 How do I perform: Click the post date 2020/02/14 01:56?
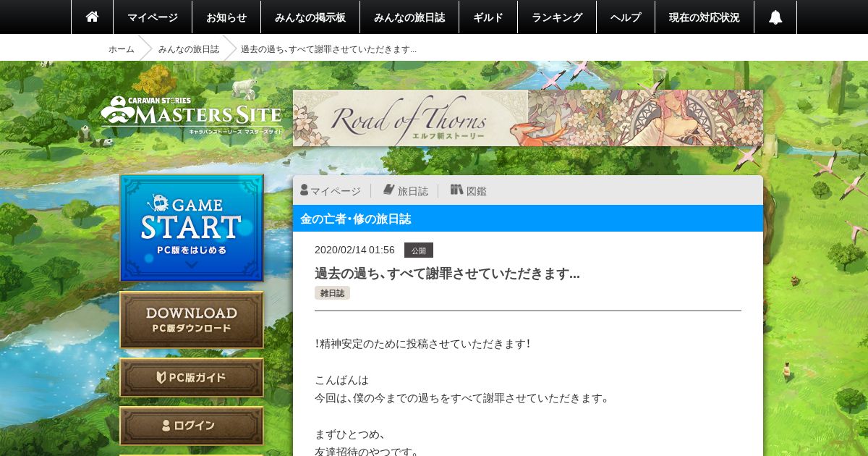pos(354,250)
